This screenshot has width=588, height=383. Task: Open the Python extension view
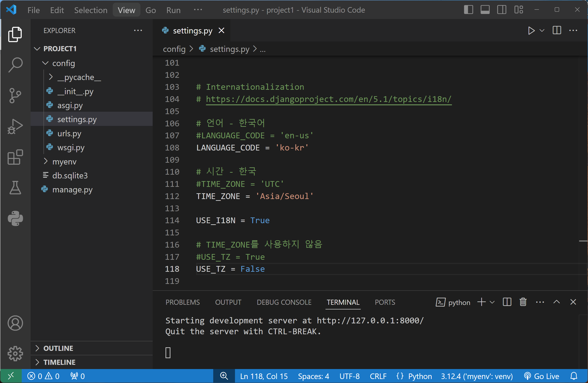coord(15,218)
